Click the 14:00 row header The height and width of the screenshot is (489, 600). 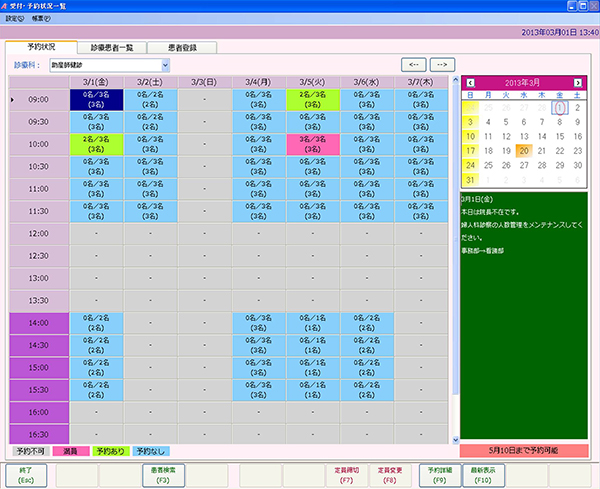[x=39, y=323]
